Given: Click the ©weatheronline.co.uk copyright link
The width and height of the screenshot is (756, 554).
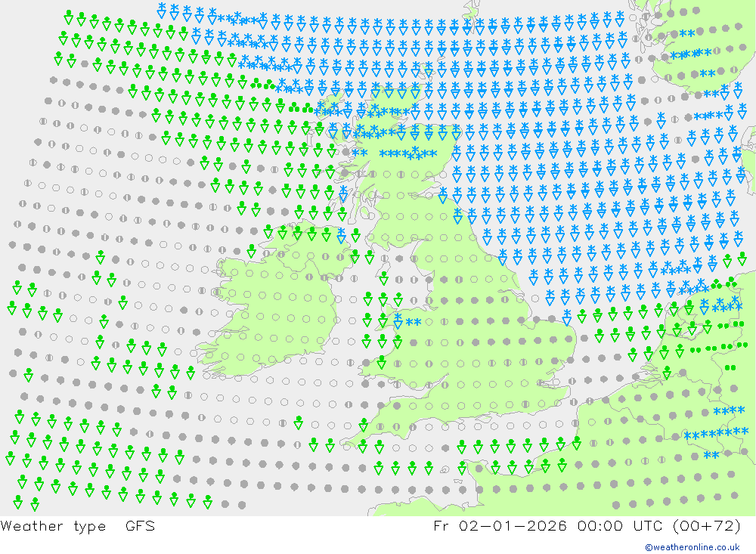Looking at the screenshot, I should [x=692, y=547].
